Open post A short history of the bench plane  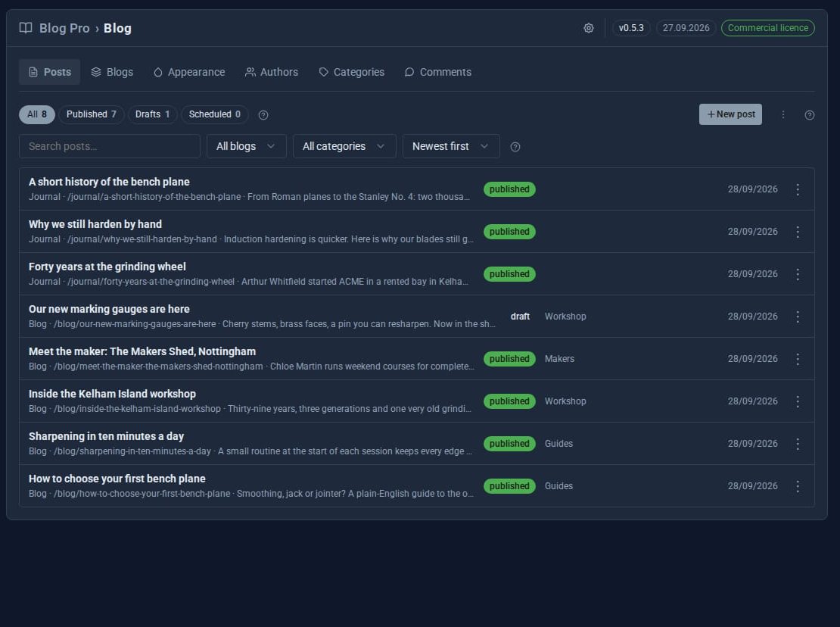point(109,182)
